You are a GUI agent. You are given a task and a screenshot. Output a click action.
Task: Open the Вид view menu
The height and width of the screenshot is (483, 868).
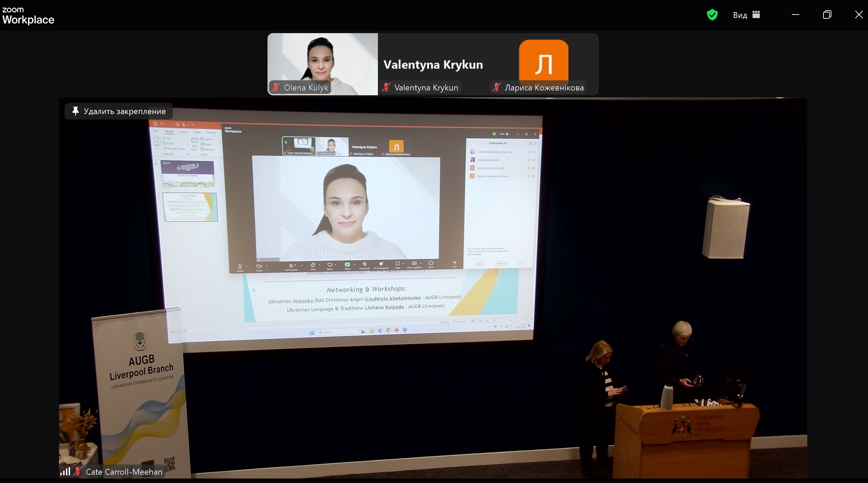[x=747, y=15]
